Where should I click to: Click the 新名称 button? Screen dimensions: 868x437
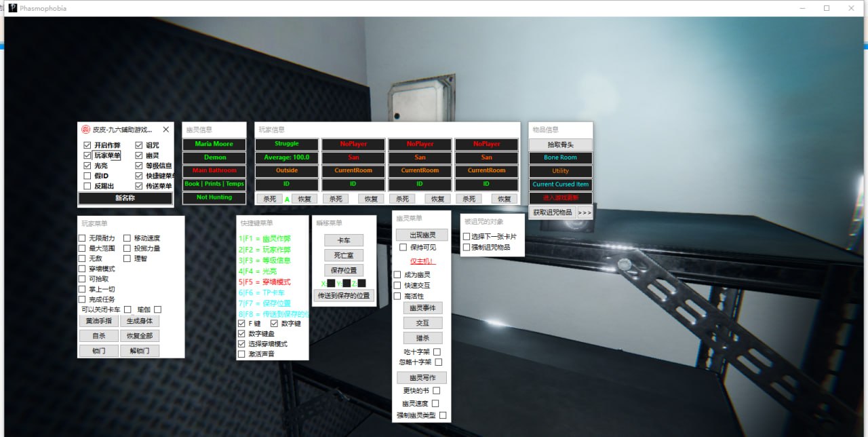pos(125,198)
